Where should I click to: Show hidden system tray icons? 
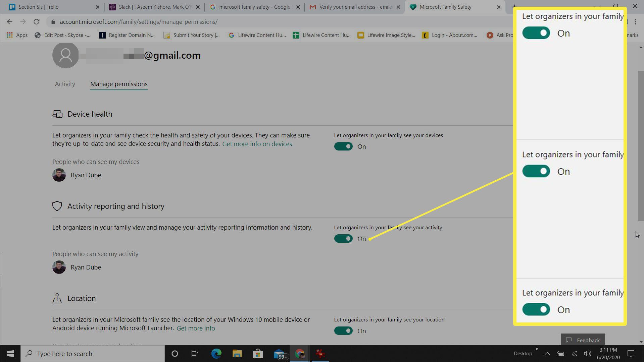pyautogui.click(x=547, y=354)
